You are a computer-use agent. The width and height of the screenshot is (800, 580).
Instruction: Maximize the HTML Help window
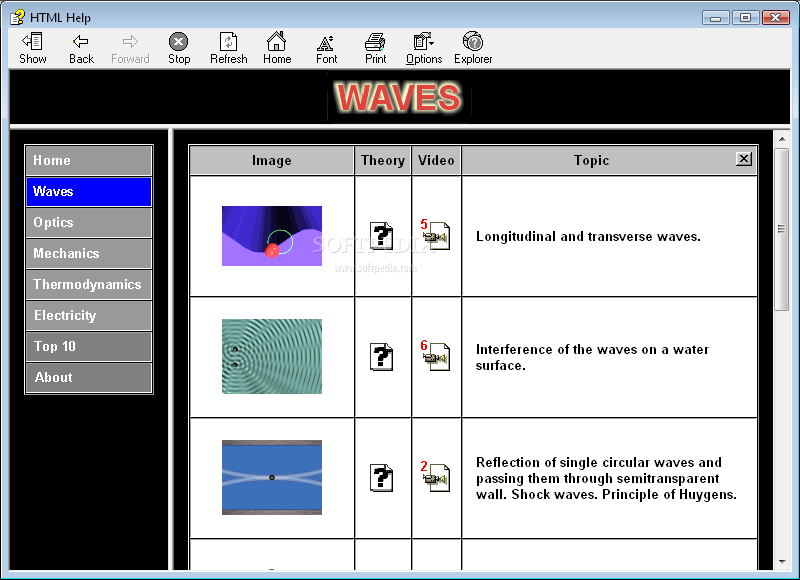(745, 18)
